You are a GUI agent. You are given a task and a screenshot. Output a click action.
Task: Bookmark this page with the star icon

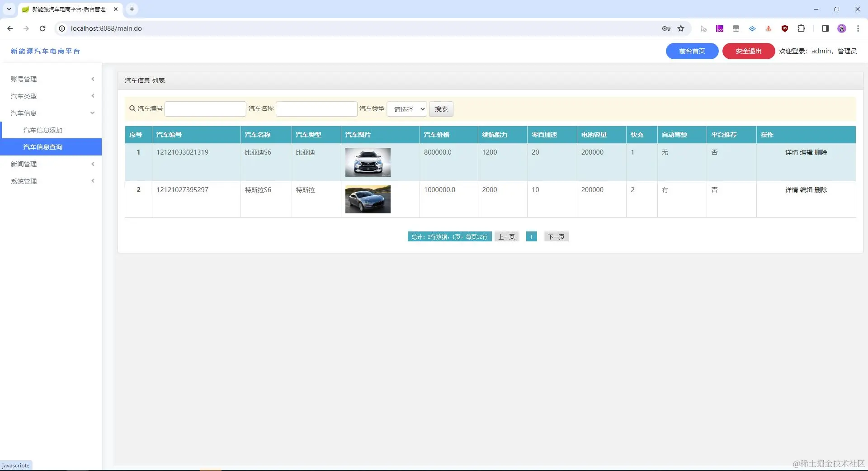pos(681,28)
